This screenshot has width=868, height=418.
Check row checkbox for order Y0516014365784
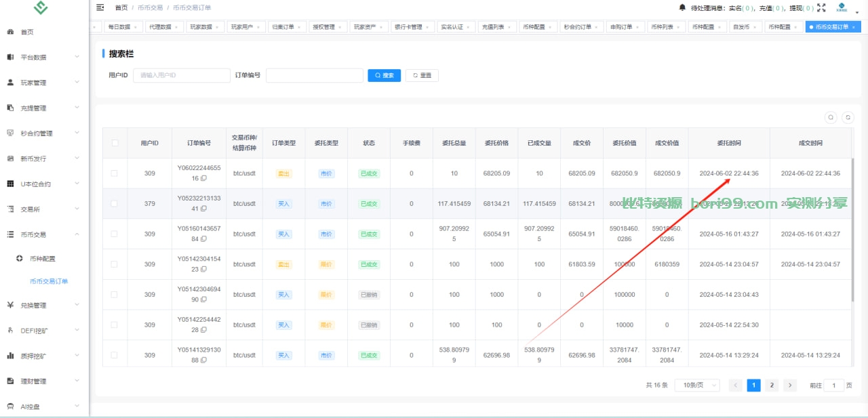pyautogui.click(x=115, y=234)
